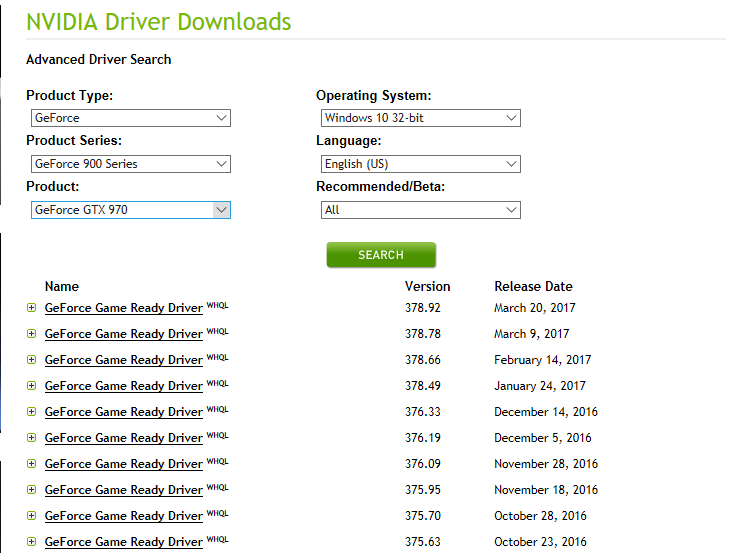Screen dimensions: 738x553
Task: Open the Game Ready Driver link for version 376.09
Action: click(124, 464)
